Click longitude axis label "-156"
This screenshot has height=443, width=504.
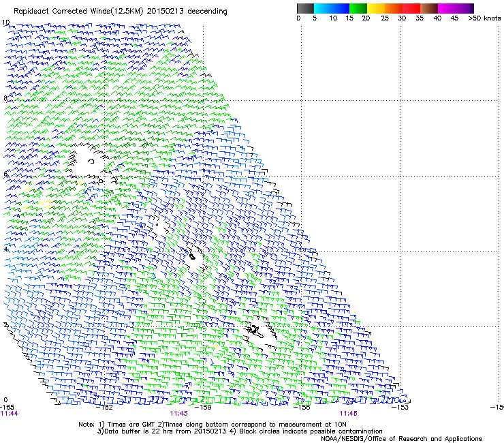tap(302, 407)
